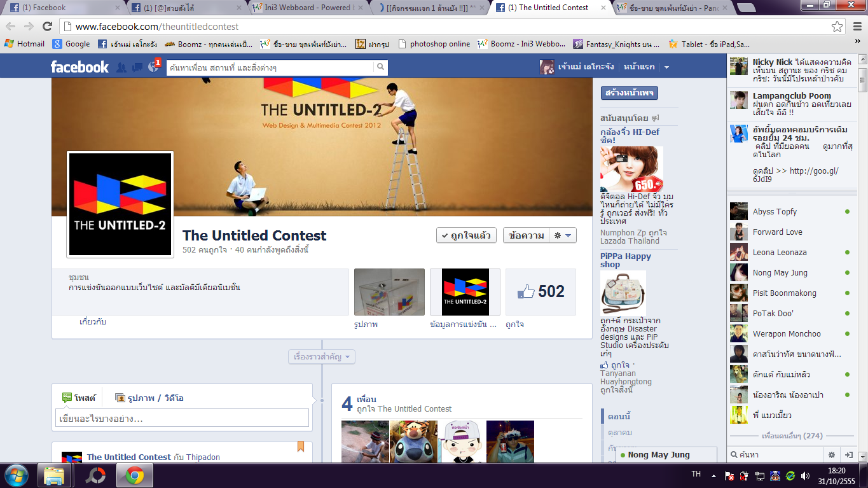Screen dimensions: 868x488
Task: Click Chrome's back arrow
Action: [11, 27]
